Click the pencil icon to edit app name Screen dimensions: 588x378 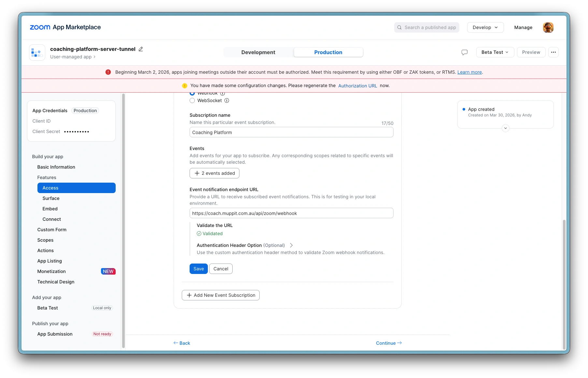(141, 49)
